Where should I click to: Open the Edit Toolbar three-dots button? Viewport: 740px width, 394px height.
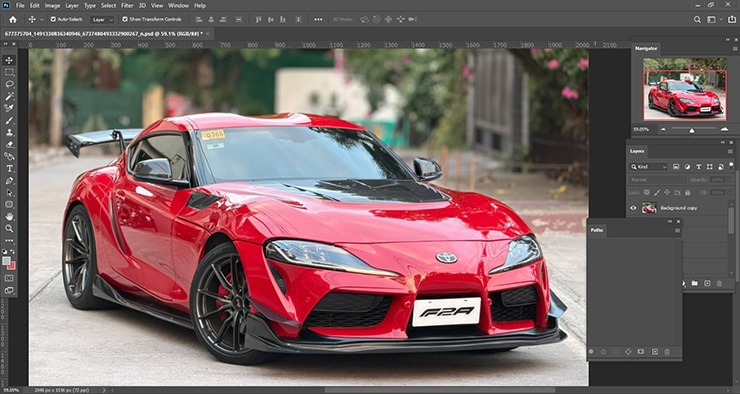tap(9, 241)
